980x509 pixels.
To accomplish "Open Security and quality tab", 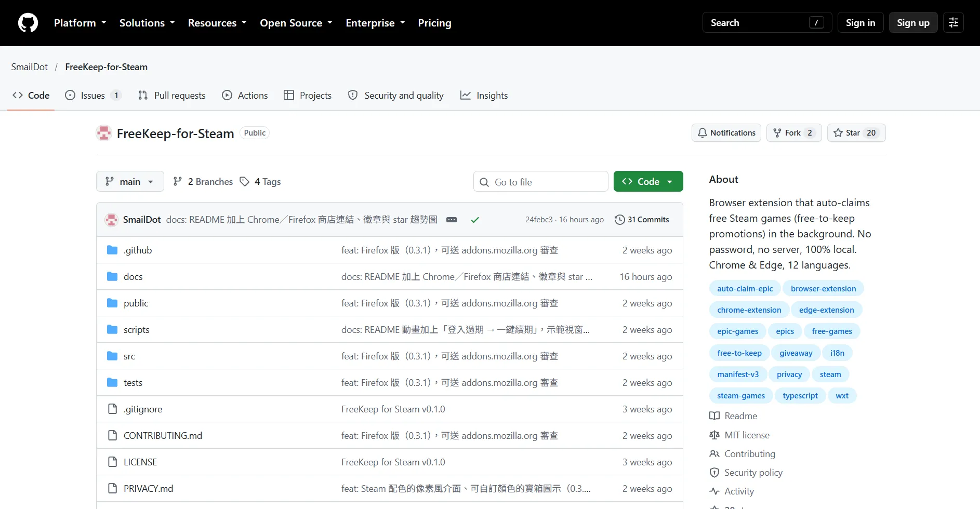I will [396, 96].
